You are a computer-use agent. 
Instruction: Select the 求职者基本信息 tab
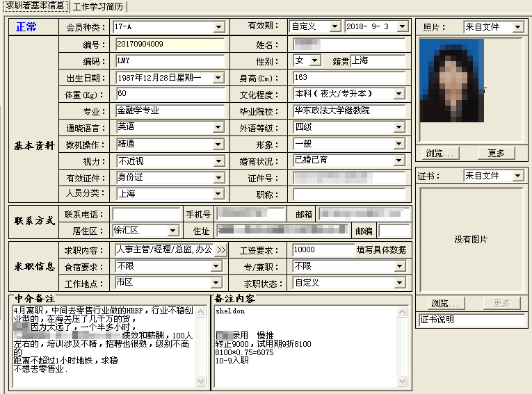tap(35, 6)
